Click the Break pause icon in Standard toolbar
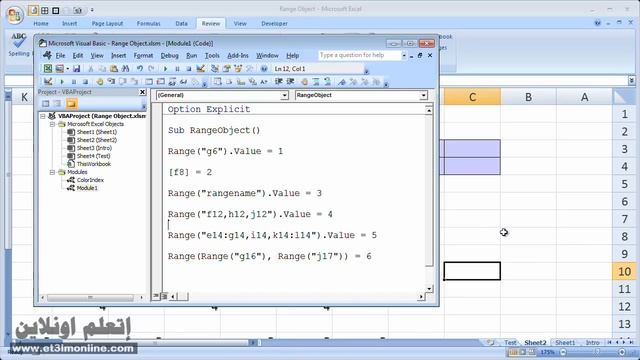 click(177, 69)
